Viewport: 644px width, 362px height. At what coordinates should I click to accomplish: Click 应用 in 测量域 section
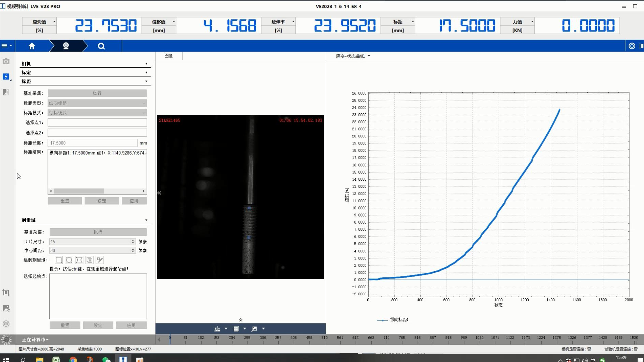(x=131, y=325)
